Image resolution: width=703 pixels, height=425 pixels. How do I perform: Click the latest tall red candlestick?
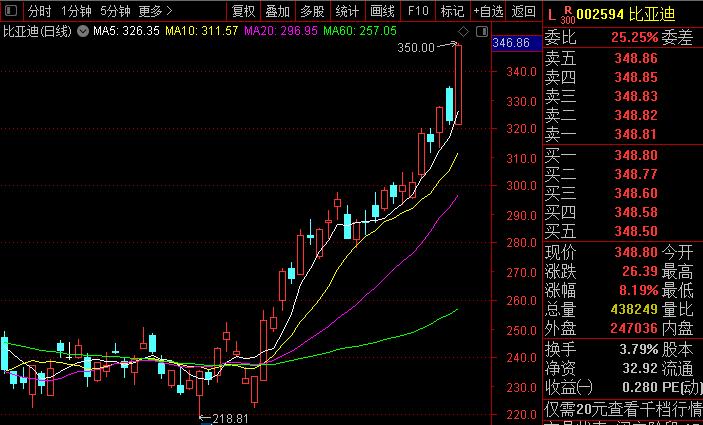point(458,85)
